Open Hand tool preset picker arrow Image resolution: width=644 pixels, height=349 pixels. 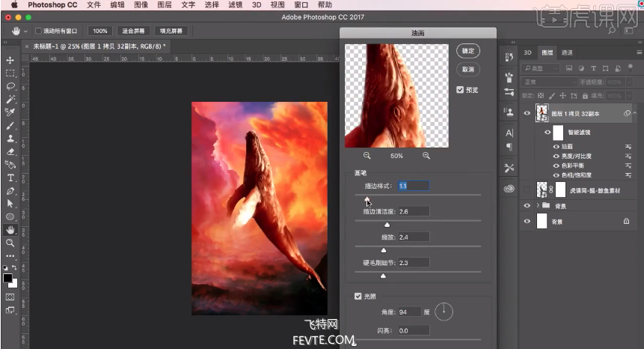tap(25, 31)
